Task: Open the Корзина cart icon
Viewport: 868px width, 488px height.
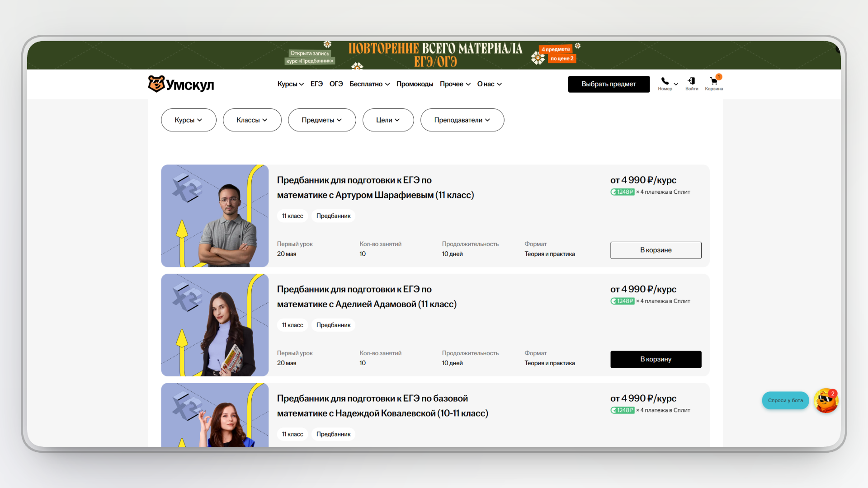Action: click(x=714, y=84)
